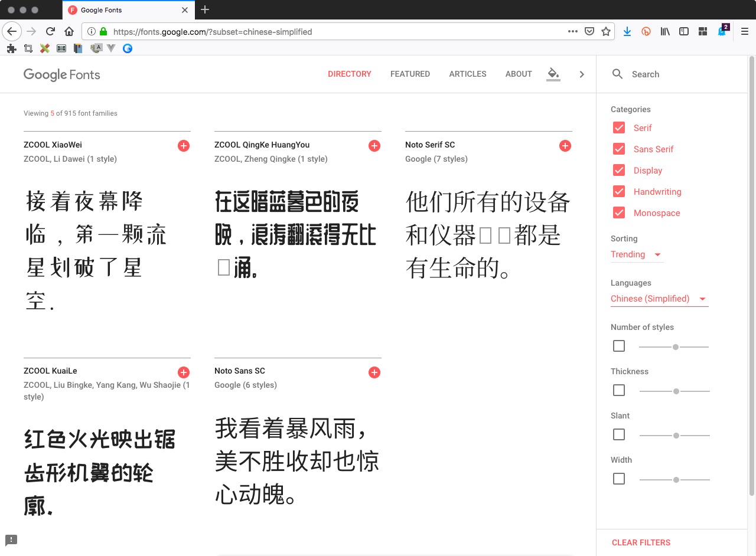This screenshot has height=556, width=756.
Task: Open the ARTICLES tab
Action: (x=468, y=74)
